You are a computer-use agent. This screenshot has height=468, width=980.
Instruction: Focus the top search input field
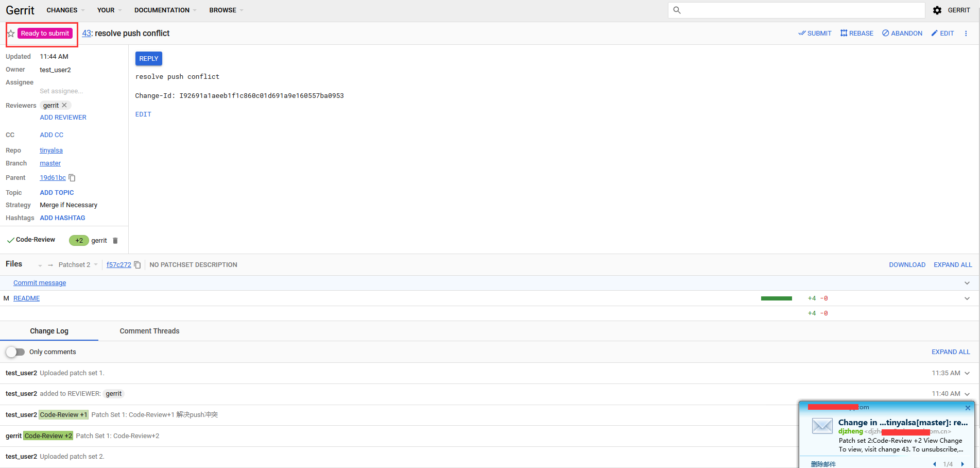pos(797,10)
